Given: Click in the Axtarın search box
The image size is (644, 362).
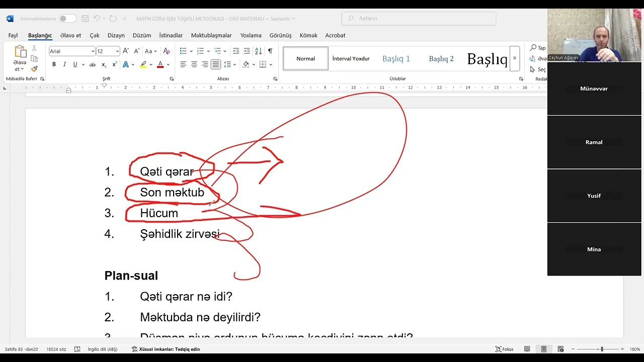Looking at the screenshot, I should click(419, 19).
